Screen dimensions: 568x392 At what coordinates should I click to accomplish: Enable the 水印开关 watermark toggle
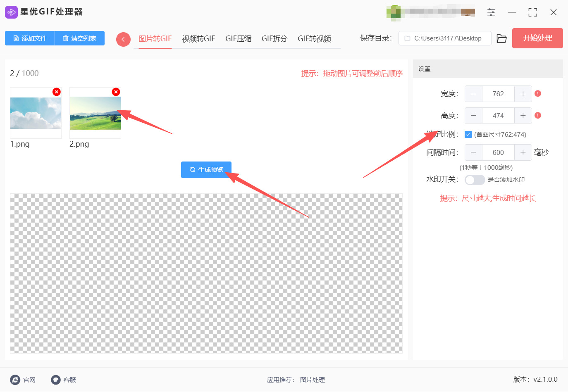tap(475, 180)
